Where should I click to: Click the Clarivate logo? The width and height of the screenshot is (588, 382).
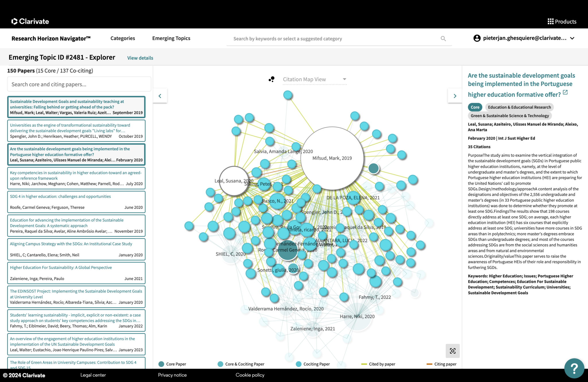point(30,22)
